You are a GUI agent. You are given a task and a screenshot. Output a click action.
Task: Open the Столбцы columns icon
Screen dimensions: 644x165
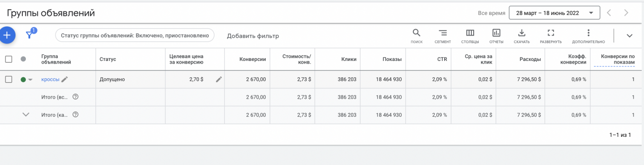[x=470, y=33]
